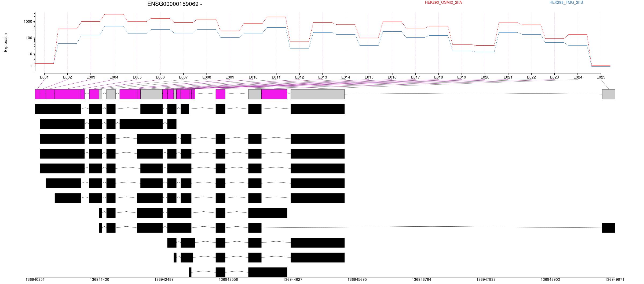
Task: Select exon label E012
Action: coord(299,77)
